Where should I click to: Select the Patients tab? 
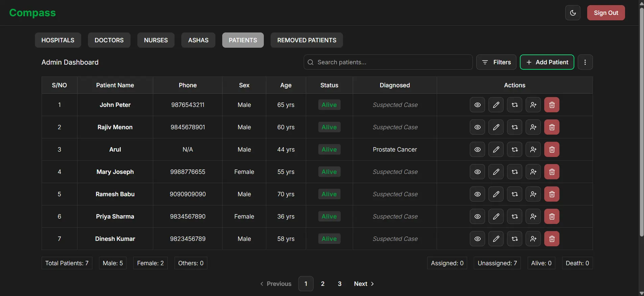coord(243,40)
